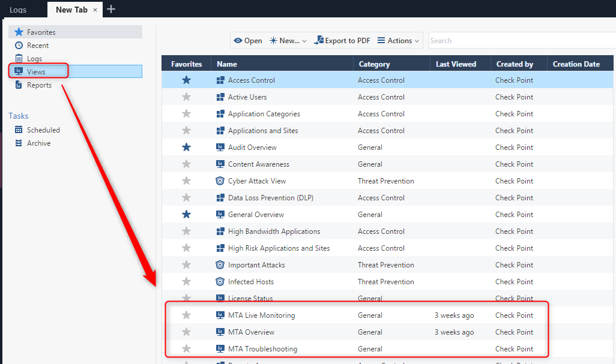Viewport: 616px width, 364px height.
Task: Click the Infected Hosts shield icon
Action: [220, 282]
